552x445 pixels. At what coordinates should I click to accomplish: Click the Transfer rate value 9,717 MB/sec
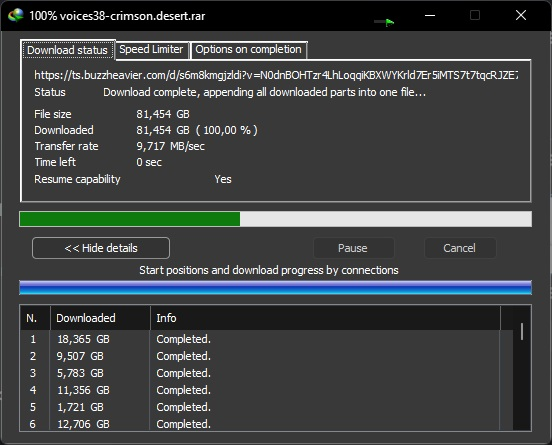(171, 146)
